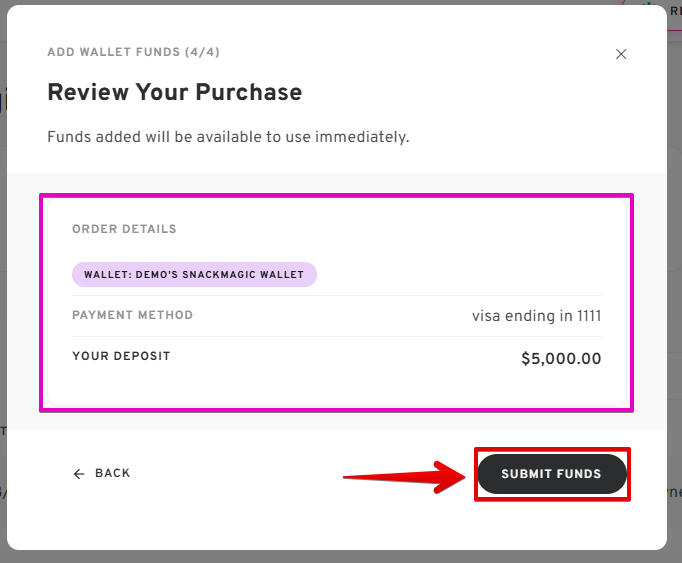Click the $5,000.00 deposit amount
Viewport: 682px width, 563px height.
[561, 358]
